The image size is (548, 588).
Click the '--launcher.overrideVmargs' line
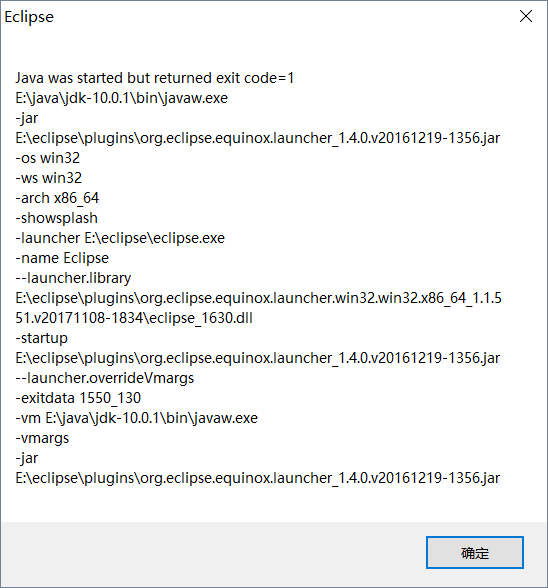tap(105, 378)
